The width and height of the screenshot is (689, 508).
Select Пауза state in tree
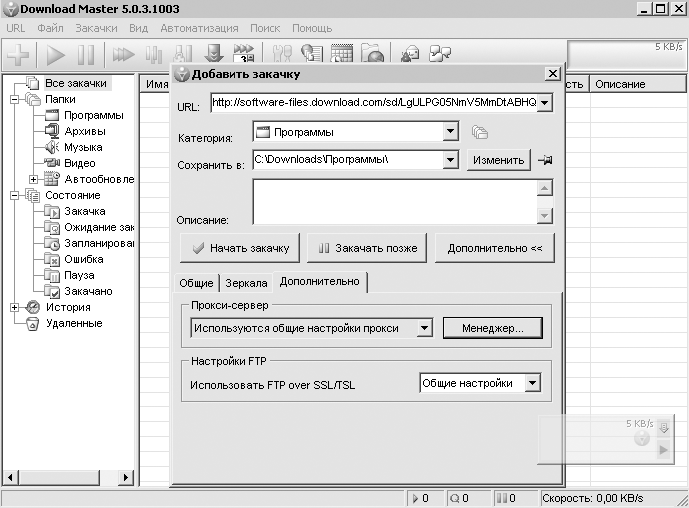coord(79,276)
